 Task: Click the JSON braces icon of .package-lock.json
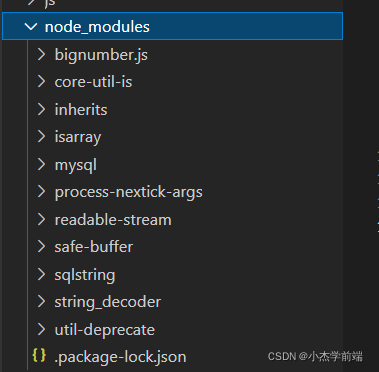click(39, 356)
